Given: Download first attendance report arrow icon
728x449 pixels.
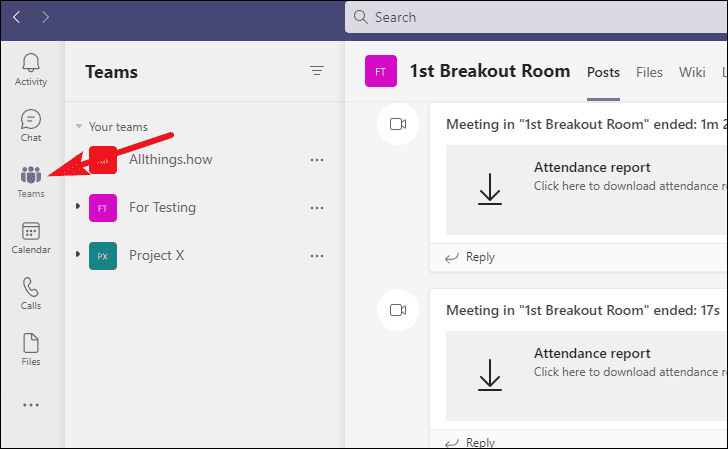Looking at the screenshot, I should (490, 189).
